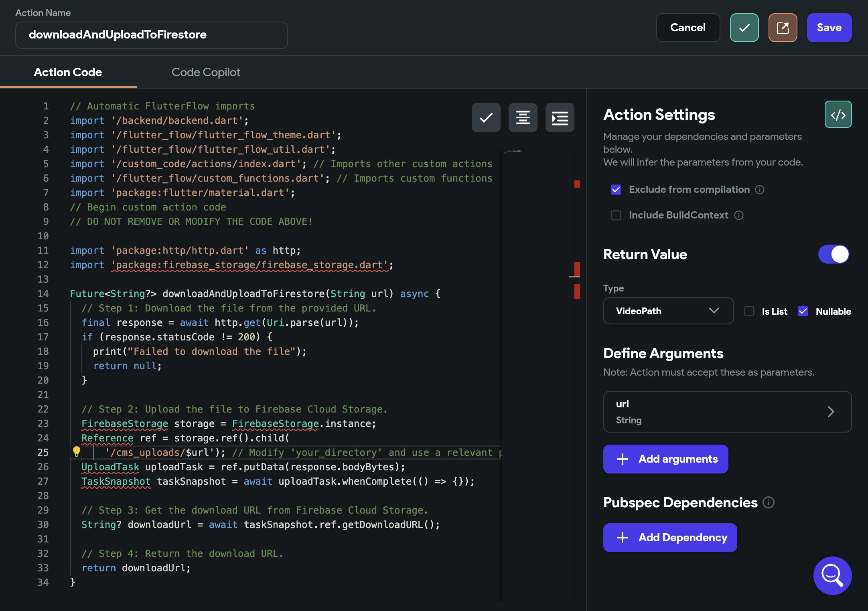Click the green checkmark compile button
The image size is (868, 611).
click(744, 28)
